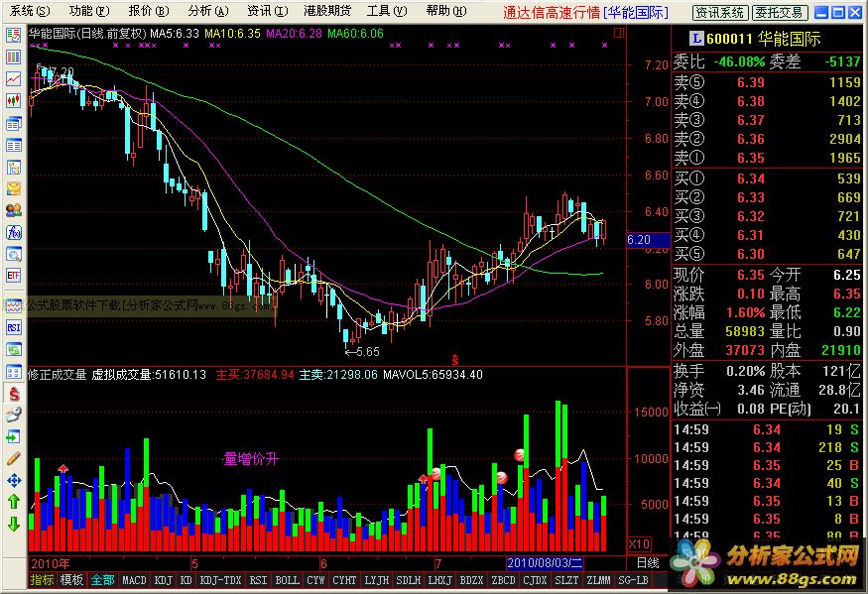Open the 资讯(I) menu

click(x=268, y=11)
